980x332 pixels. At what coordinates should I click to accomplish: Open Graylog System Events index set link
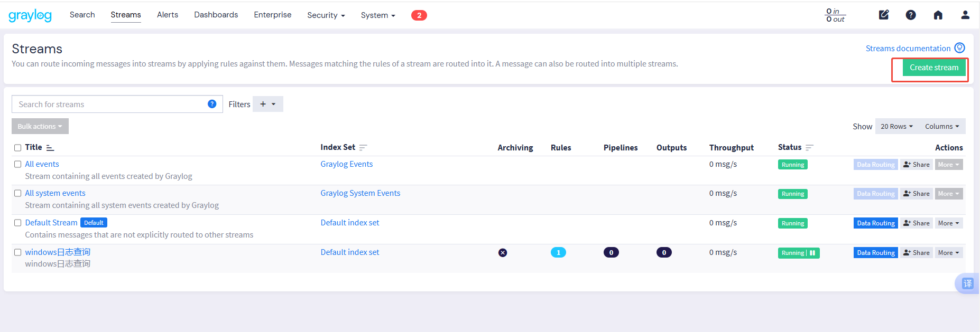[360, 193]
